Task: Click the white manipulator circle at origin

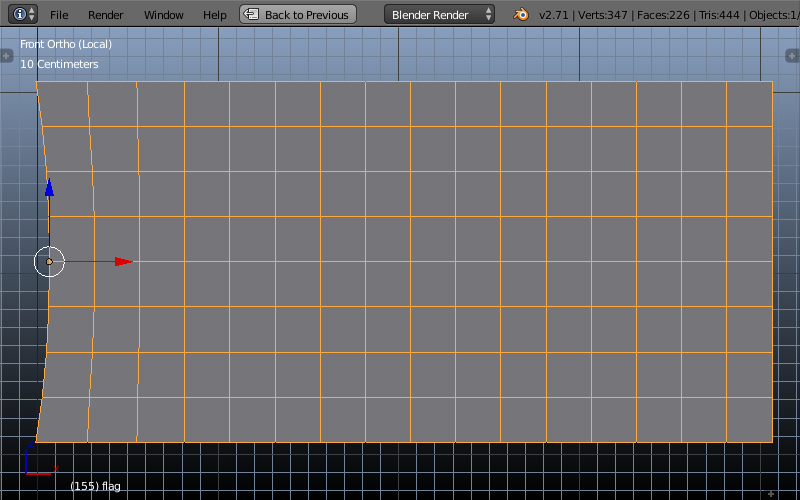Action: 49,262
